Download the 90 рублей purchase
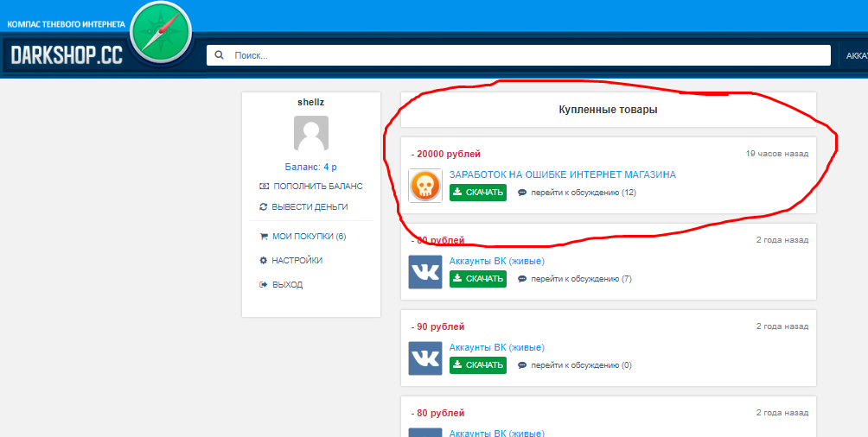 coord(478,365)
